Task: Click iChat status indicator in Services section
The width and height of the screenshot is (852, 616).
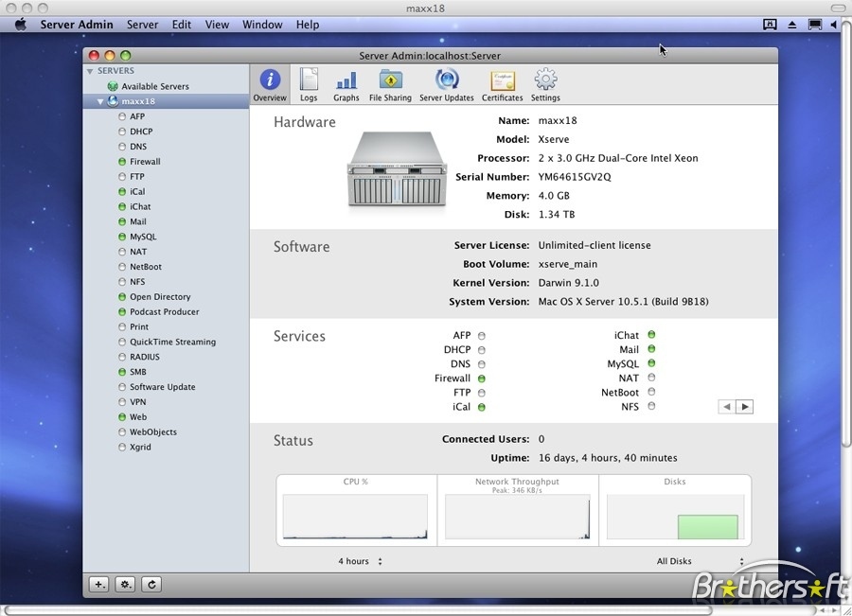Action: (651, 335)
